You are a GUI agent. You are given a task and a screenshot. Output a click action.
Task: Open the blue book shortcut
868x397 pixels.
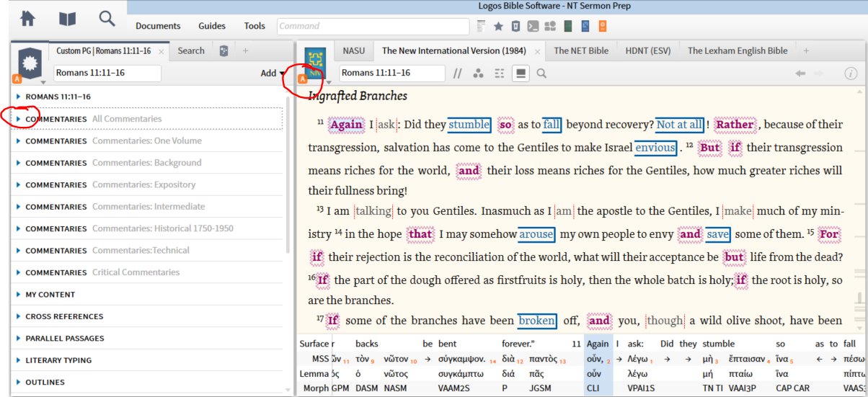[585, 27]
